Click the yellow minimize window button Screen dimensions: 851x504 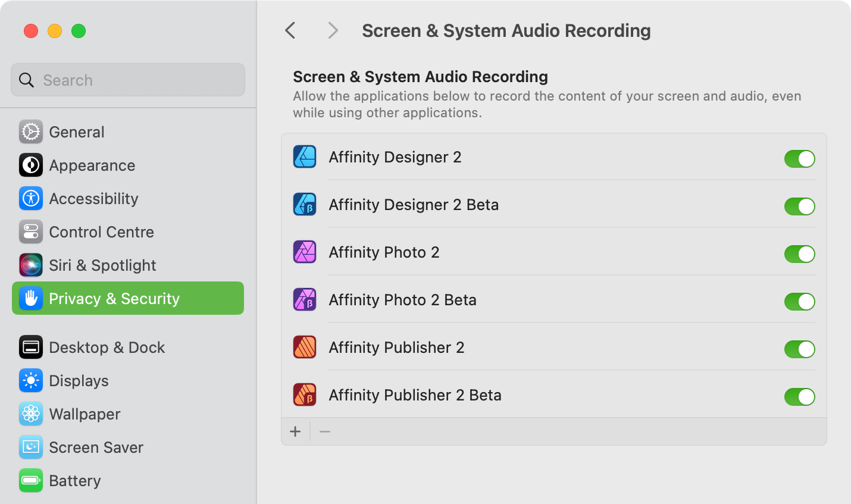tap(55, 31)
